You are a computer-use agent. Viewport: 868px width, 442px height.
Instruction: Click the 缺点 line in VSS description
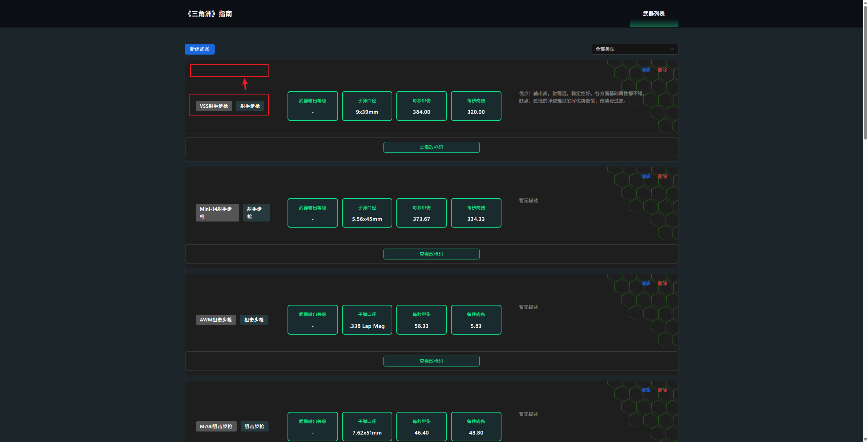click(573, 101)
